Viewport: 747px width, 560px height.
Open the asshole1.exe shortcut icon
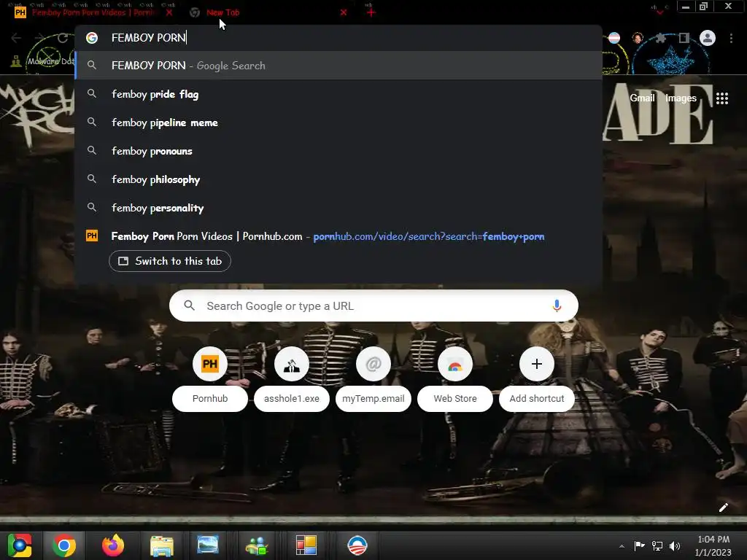pos(292,365)
